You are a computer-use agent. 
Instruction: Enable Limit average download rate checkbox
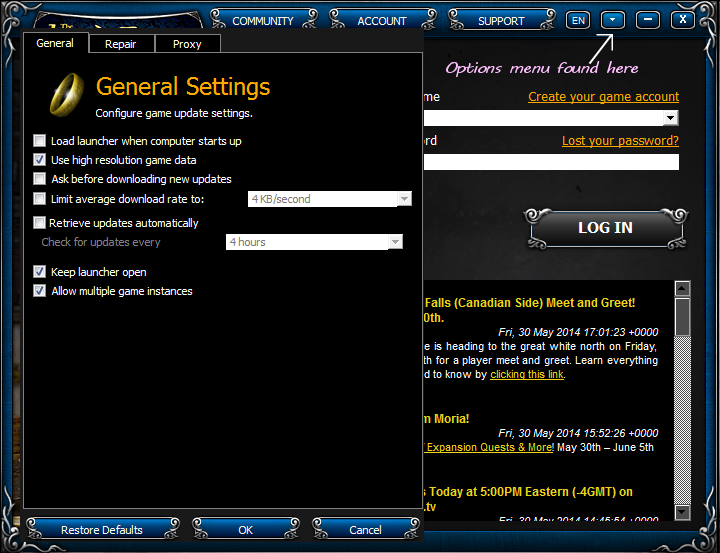[x=39, y=198]
